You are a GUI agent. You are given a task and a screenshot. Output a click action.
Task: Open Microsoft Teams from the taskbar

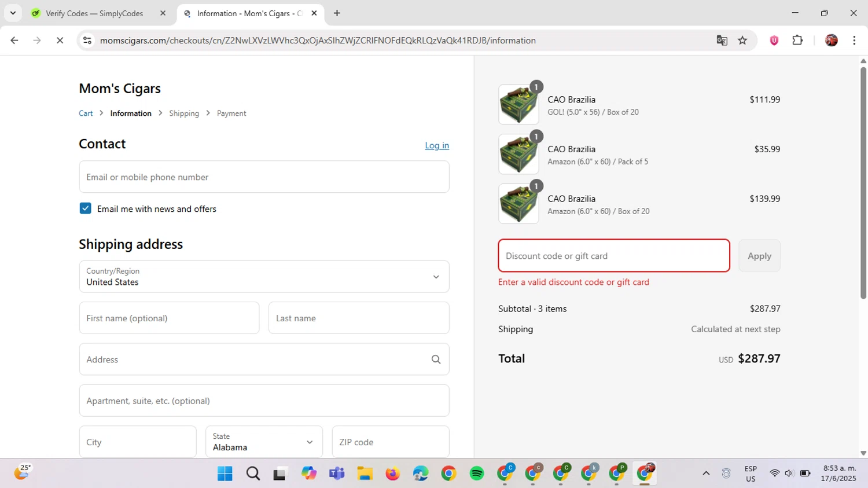(x=337, y=474)
